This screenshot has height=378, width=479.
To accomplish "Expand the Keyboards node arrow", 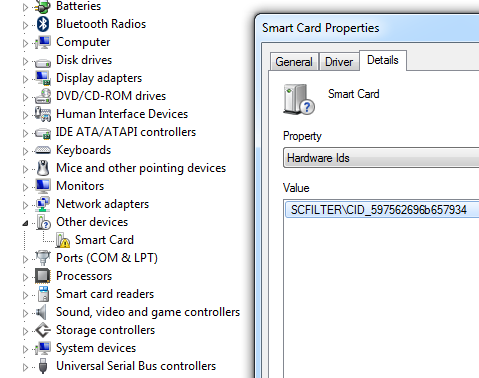I will (x=25, y=151).
